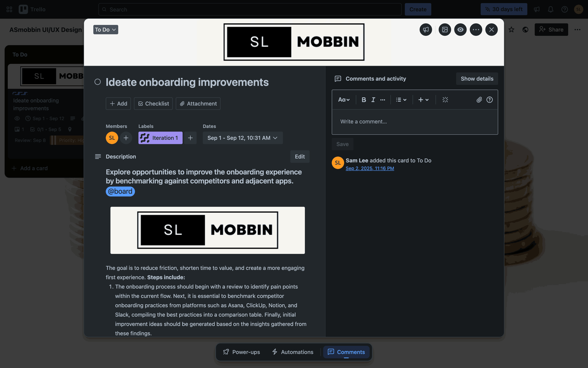Click the Search field in the top bar
Screen dimensions: 588x368
point(250,10)
